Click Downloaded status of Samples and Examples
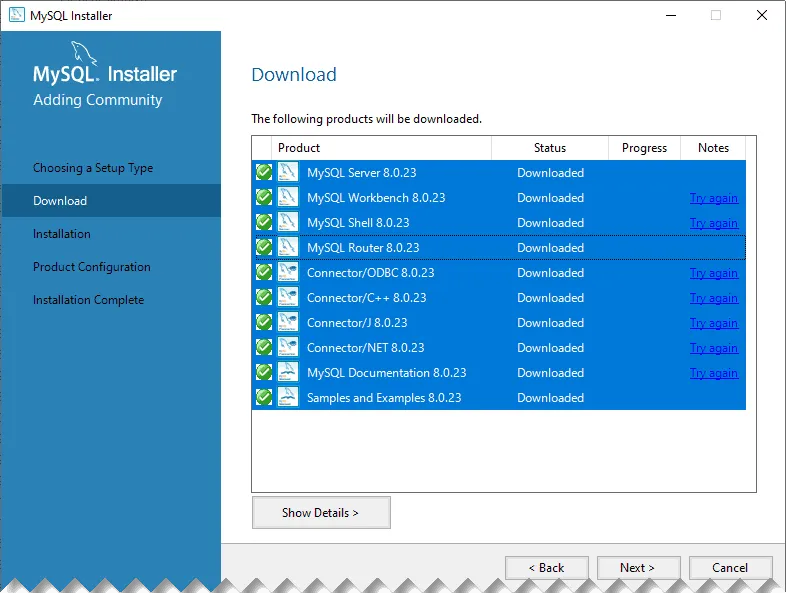The height and width of the screenshot is (593, 786). click(550, 398)
